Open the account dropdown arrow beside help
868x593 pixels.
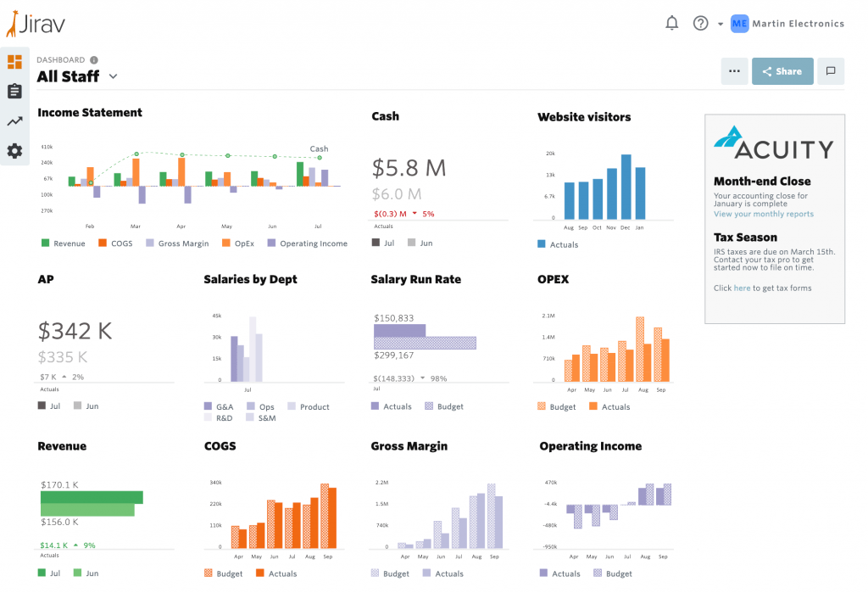pos(721,24)
